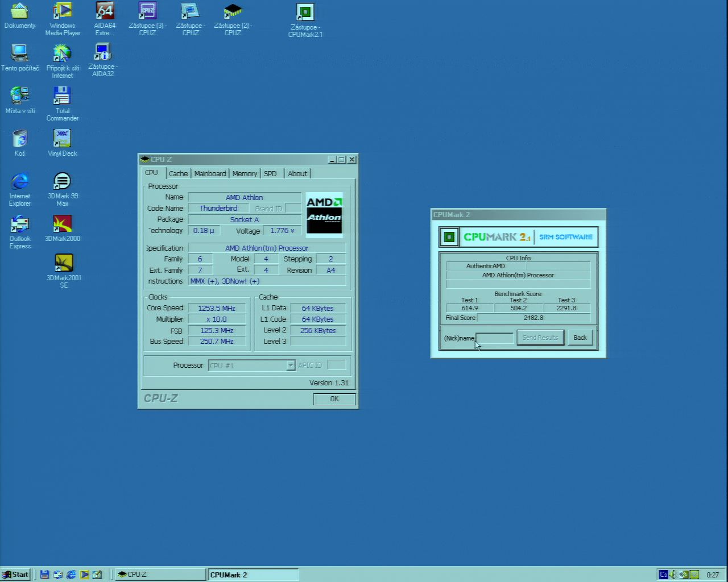Launch 3DMark2001 SE desktop shortcut
728x582 pixels.
coord(64,271)
